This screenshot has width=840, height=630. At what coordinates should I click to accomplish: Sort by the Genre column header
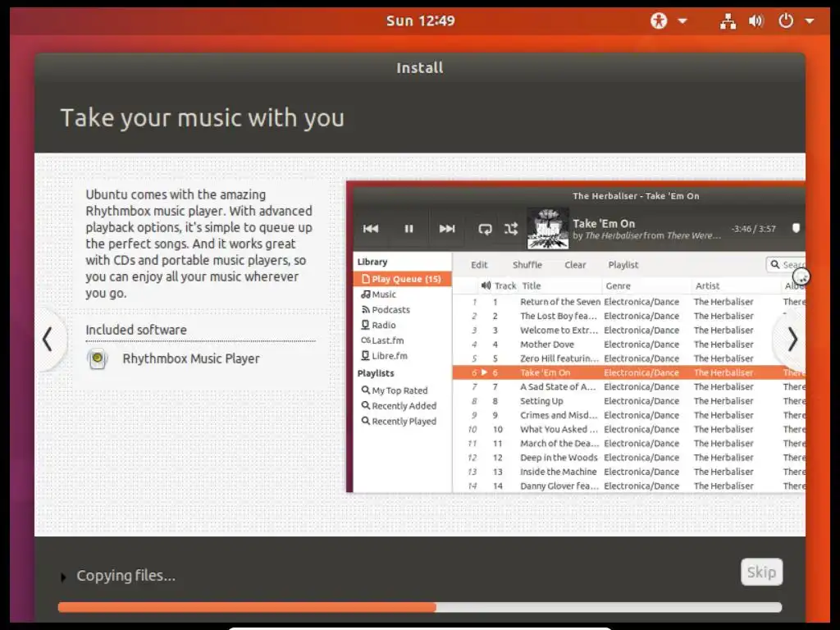click(619, 286)
